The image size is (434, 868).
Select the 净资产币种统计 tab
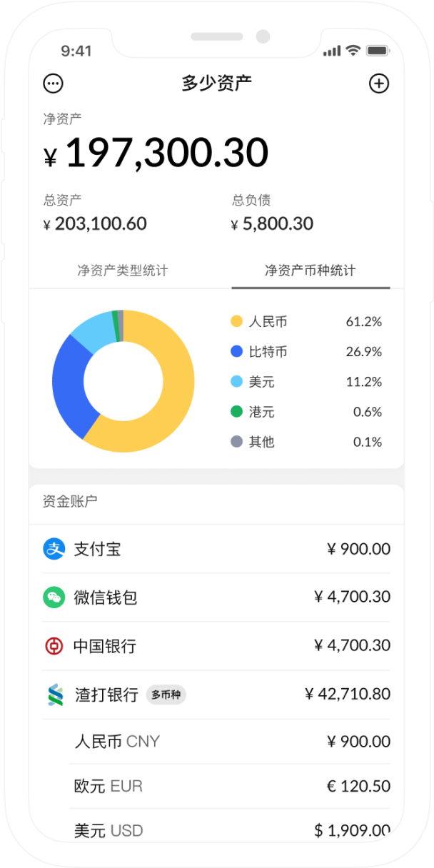pos(310,271)
